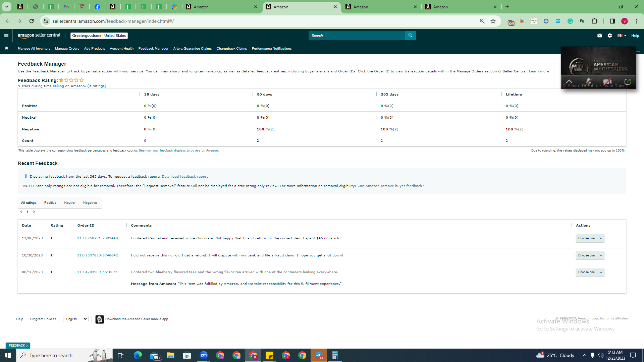Open Microsoft Edge from the taskbar
Screen dimensions: 644x362
click(x=138, y=355)
